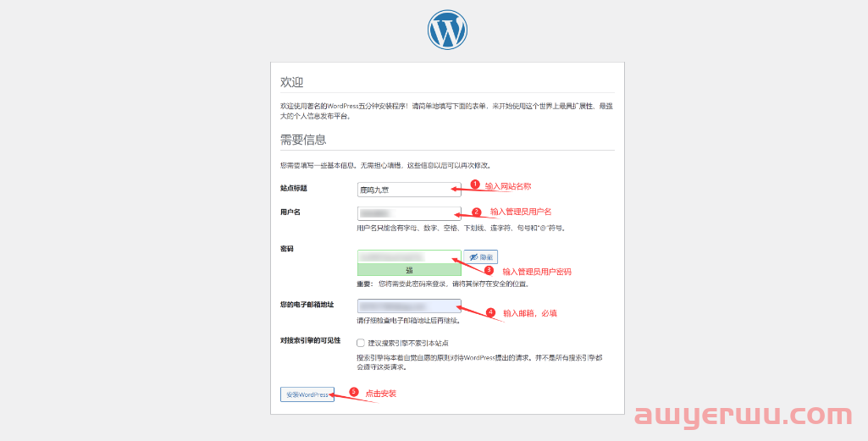868x441 pixels.
Task: Click the username allowed characters hint text
Action: (x=462, y=228)
